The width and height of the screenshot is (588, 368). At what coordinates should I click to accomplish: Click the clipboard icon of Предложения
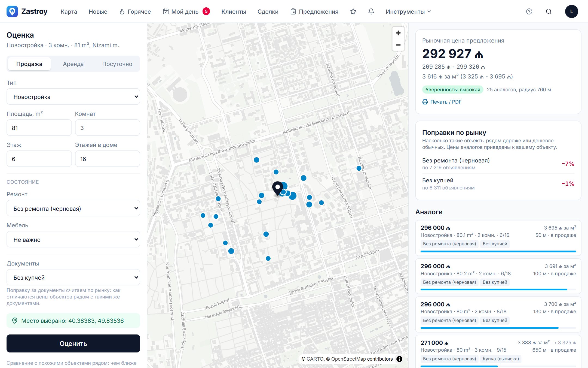(x=293, y=11)
